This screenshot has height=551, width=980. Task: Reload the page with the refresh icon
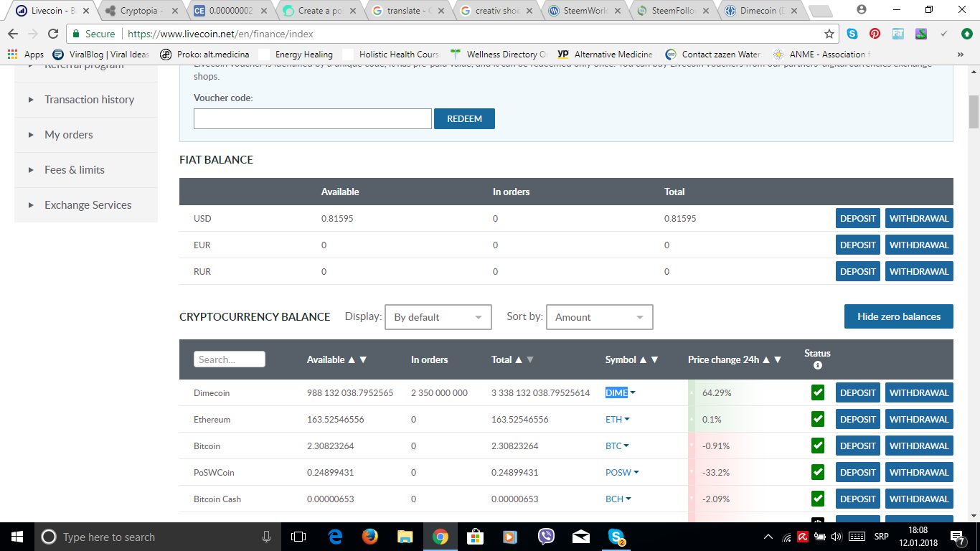[x=53, y=34]
